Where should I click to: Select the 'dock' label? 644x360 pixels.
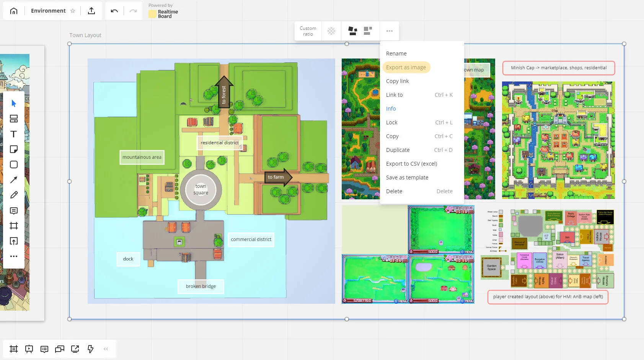128,259
